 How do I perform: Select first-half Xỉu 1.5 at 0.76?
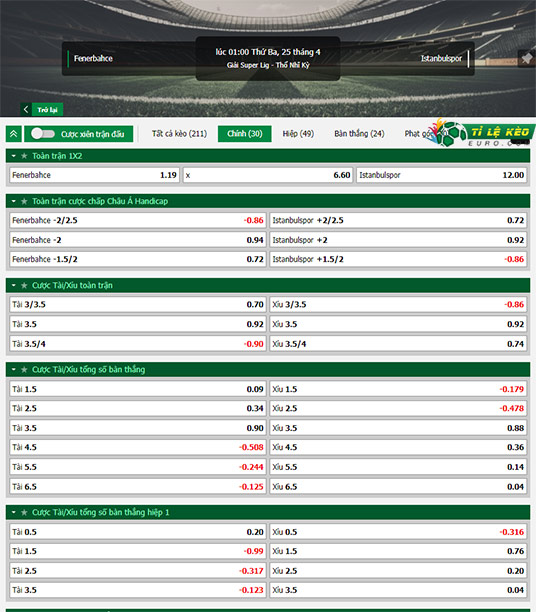[398, 551]
